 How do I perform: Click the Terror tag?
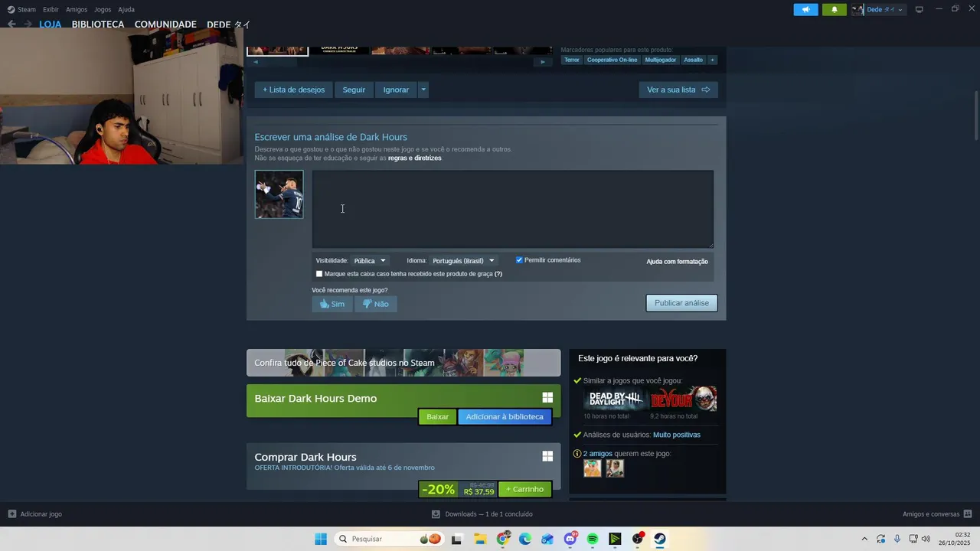coord(572,60)
